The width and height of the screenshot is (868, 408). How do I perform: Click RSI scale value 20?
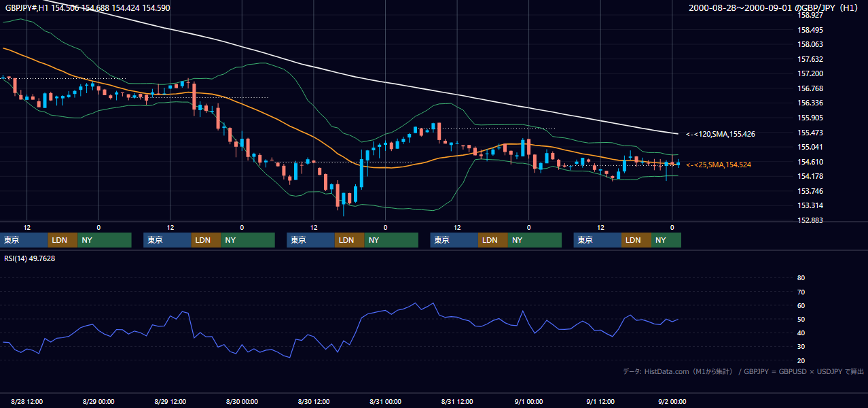pyautogui.click(x=801, y=360)
